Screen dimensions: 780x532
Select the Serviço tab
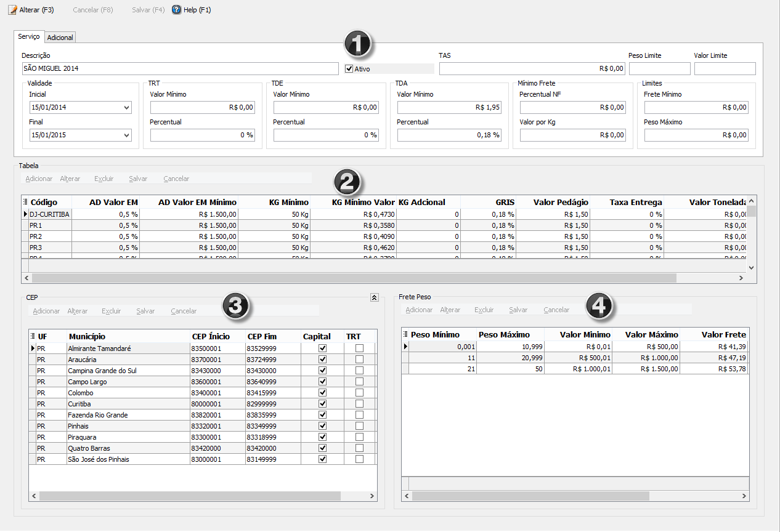29,37
